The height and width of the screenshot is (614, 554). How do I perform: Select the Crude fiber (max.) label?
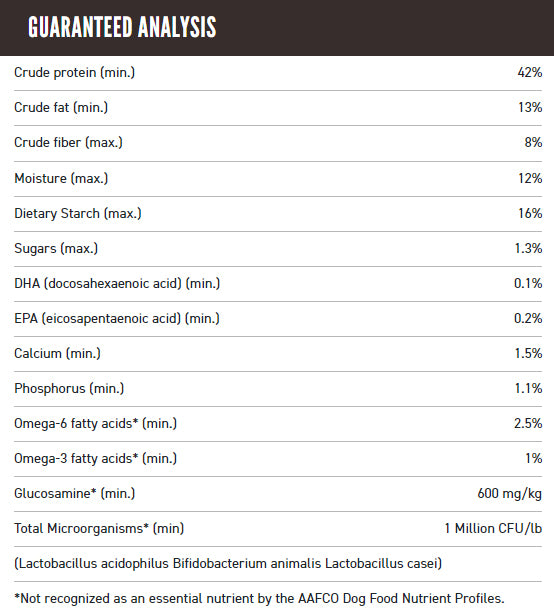[x=68, y=143]
